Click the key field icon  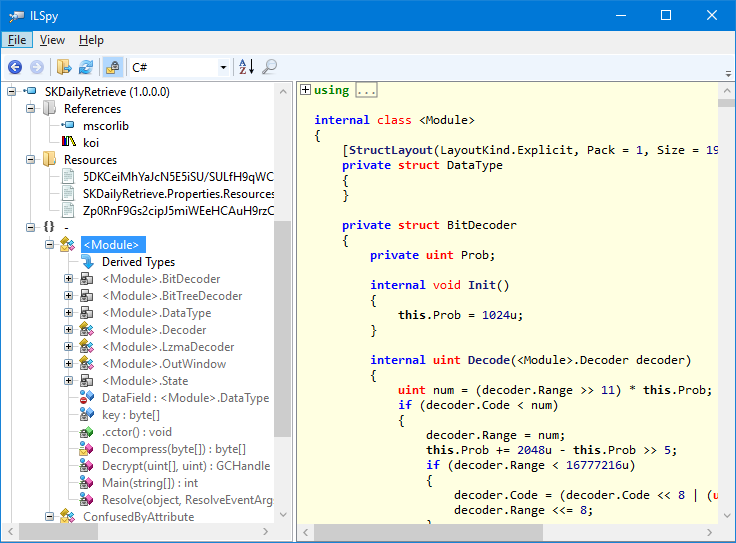coord(86,414)
